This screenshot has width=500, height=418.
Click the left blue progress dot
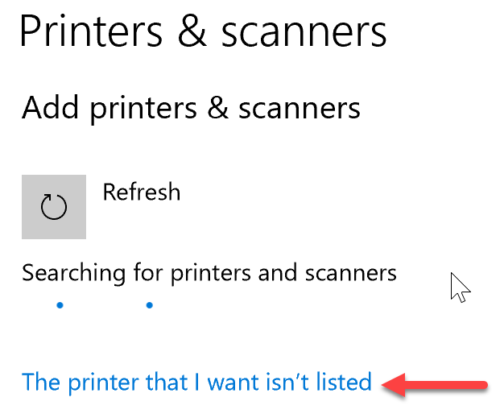pyautogui.click(x=60, y=305)
